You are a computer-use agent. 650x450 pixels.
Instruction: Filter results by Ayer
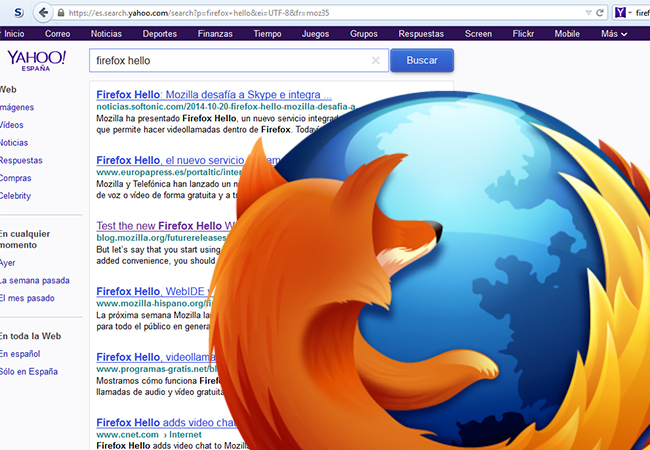tap(7, 263)
